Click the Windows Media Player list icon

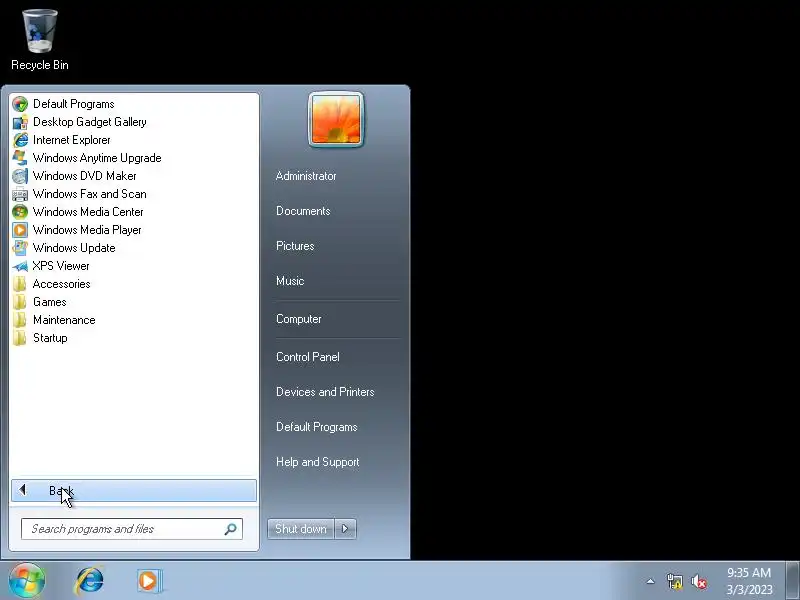pyautogui.click(x=20, y=230)
